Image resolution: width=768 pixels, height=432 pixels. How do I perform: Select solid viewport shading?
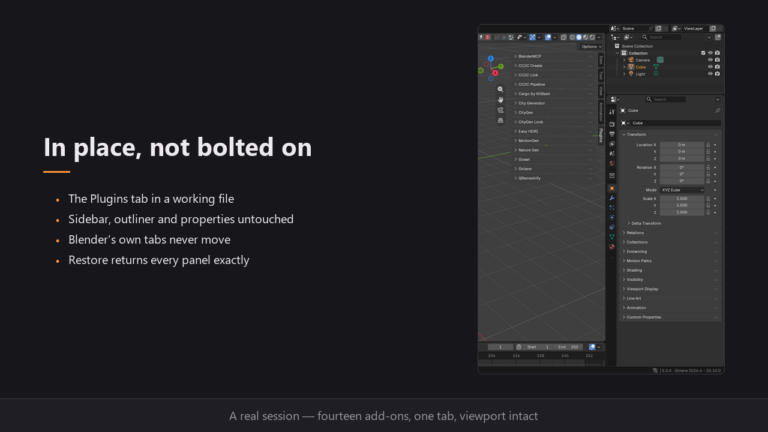[579, 37]
